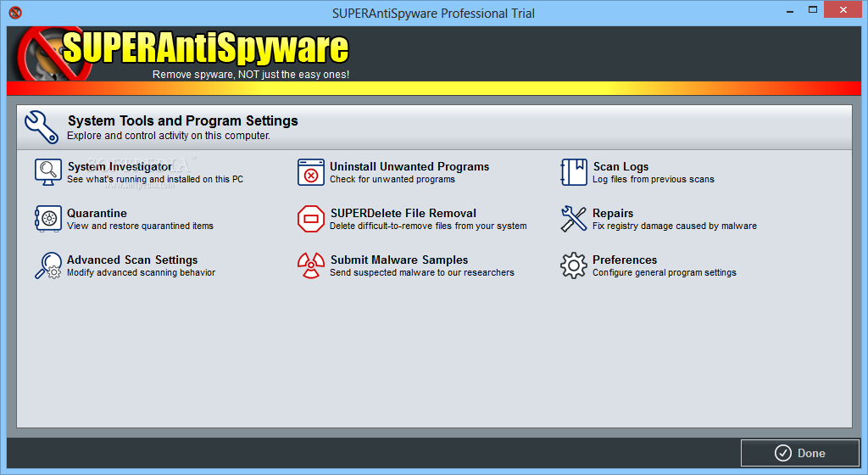Open the Scan Logs link
The height and width of the screenshot is (475, 868).
click(620, 166)
